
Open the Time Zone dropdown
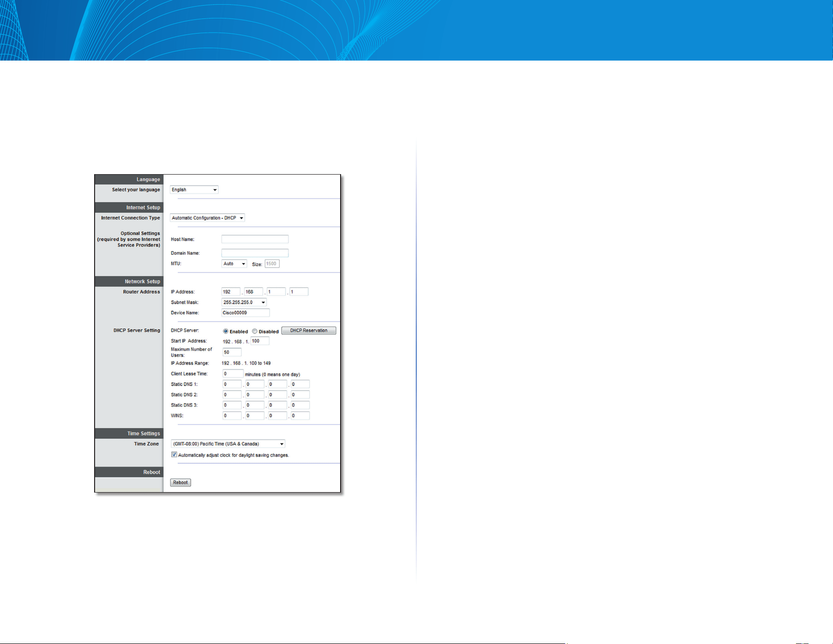click(228, 444)
